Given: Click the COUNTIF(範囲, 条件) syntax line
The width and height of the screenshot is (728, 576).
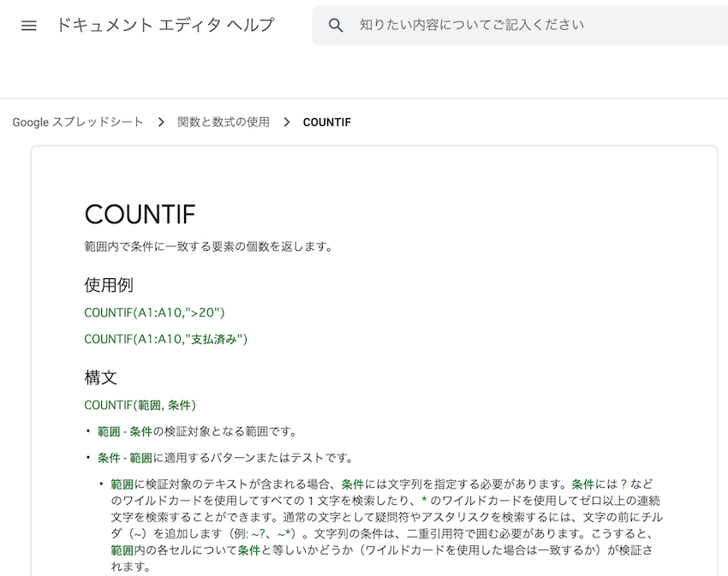Looking at the screenshot, I should point(140,405).
